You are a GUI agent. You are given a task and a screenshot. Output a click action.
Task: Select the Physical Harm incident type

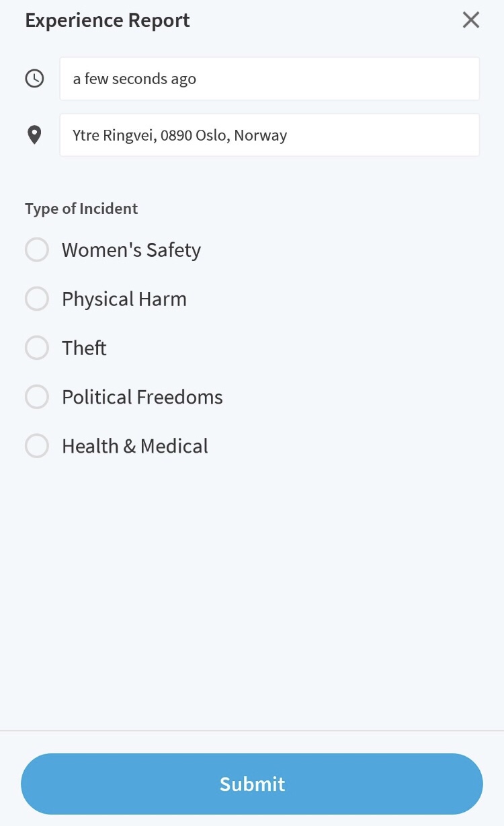pos(37,299)
